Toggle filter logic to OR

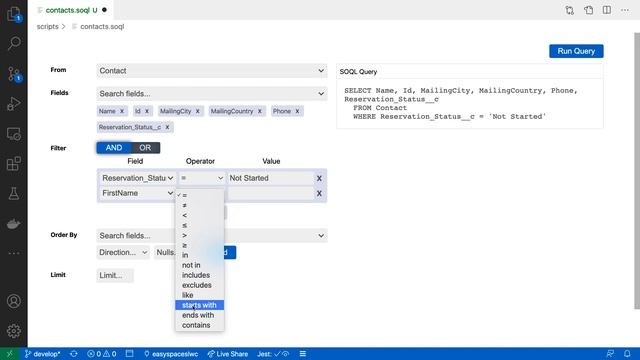coord(145,148)
